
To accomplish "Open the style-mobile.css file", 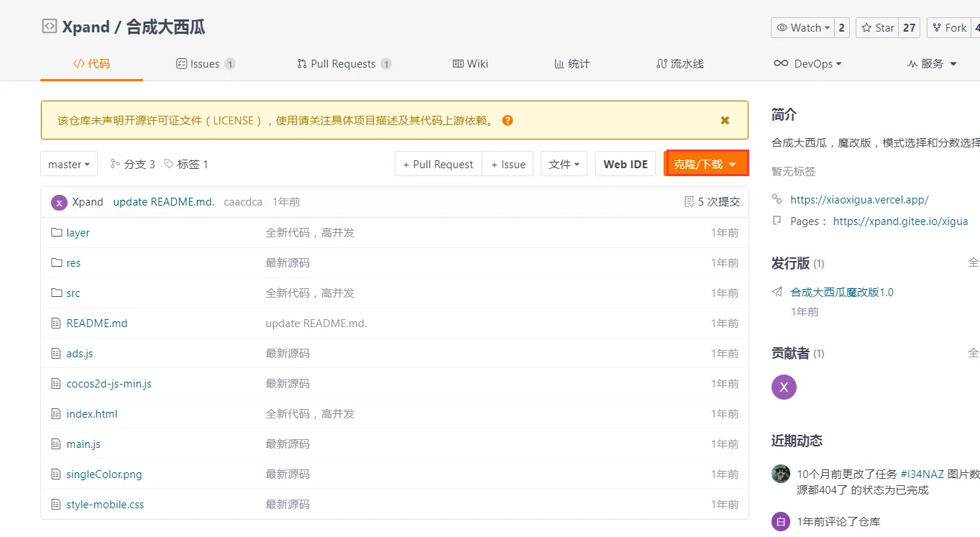I will (105, 505).
